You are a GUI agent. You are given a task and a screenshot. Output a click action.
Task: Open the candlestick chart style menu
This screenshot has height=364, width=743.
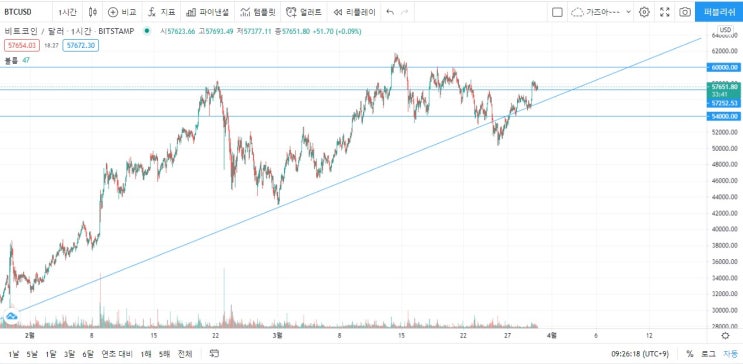(x=93, y=12)
